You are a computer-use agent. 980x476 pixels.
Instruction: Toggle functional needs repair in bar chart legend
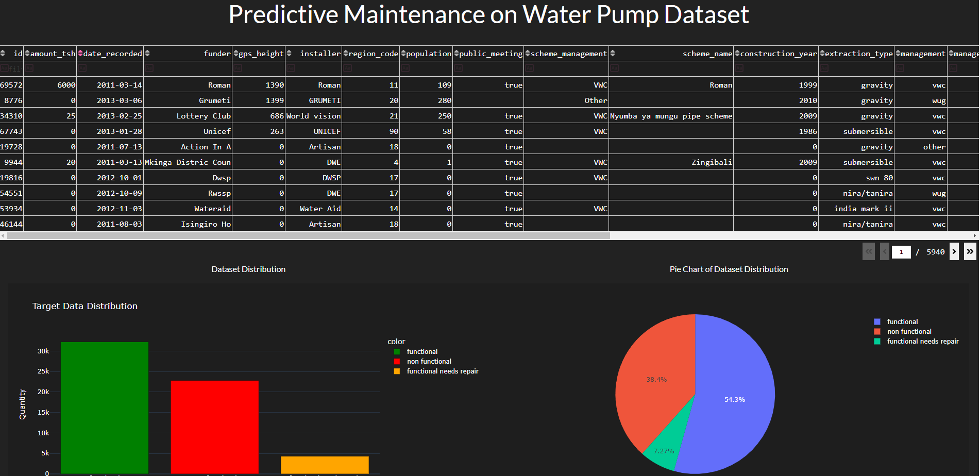point(442,371)
